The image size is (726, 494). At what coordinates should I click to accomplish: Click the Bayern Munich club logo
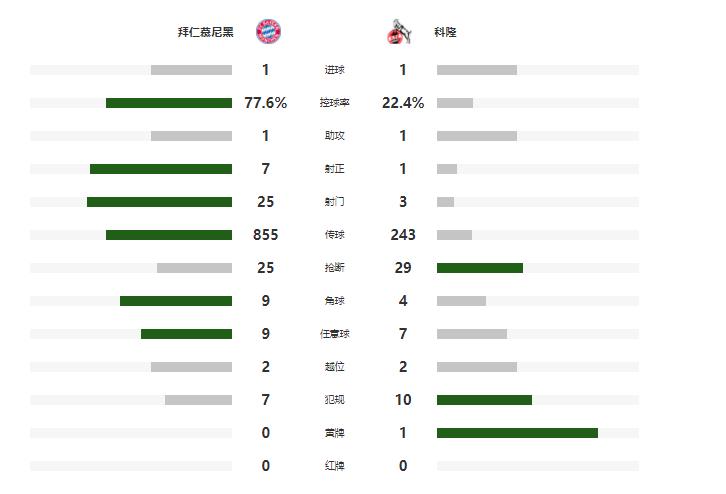click(268, 32)
